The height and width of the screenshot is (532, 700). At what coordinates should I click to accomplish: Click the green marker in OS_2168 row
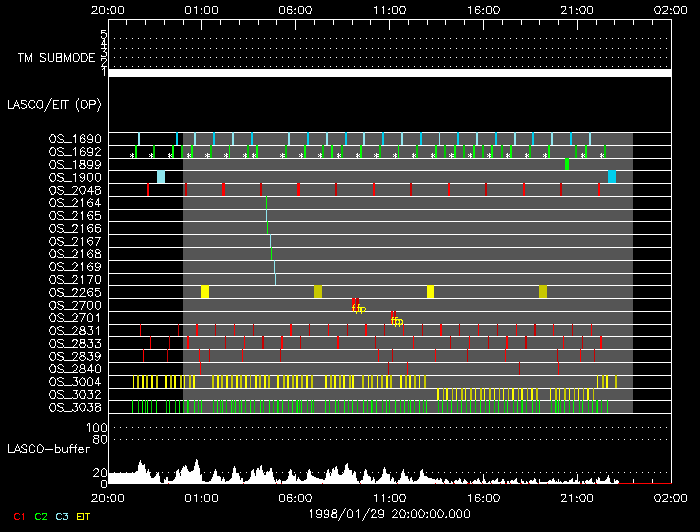click(x=271, y=254)
